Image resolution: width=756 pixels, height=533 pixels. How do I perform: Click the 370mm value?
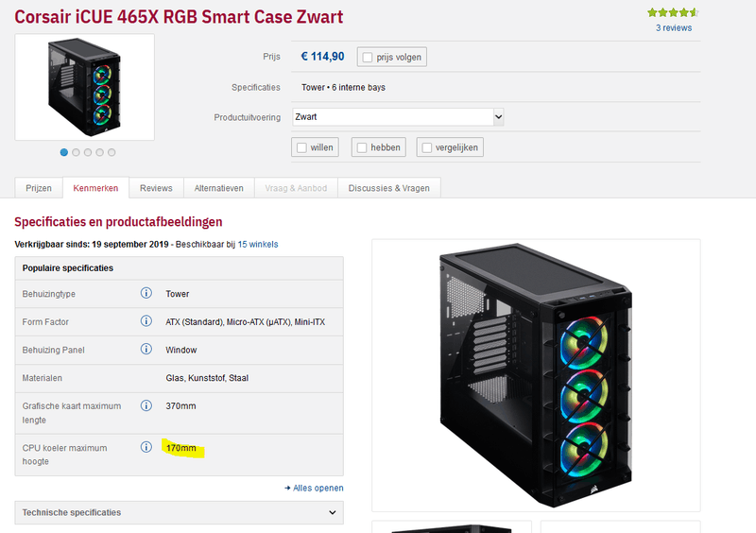(180, 406)
